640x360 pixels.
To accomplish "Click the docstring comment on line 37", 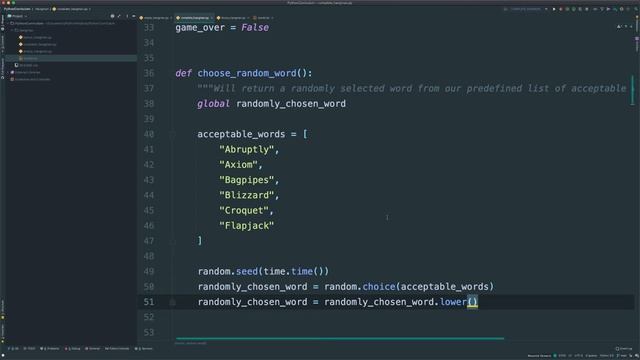I will [412, 89].
